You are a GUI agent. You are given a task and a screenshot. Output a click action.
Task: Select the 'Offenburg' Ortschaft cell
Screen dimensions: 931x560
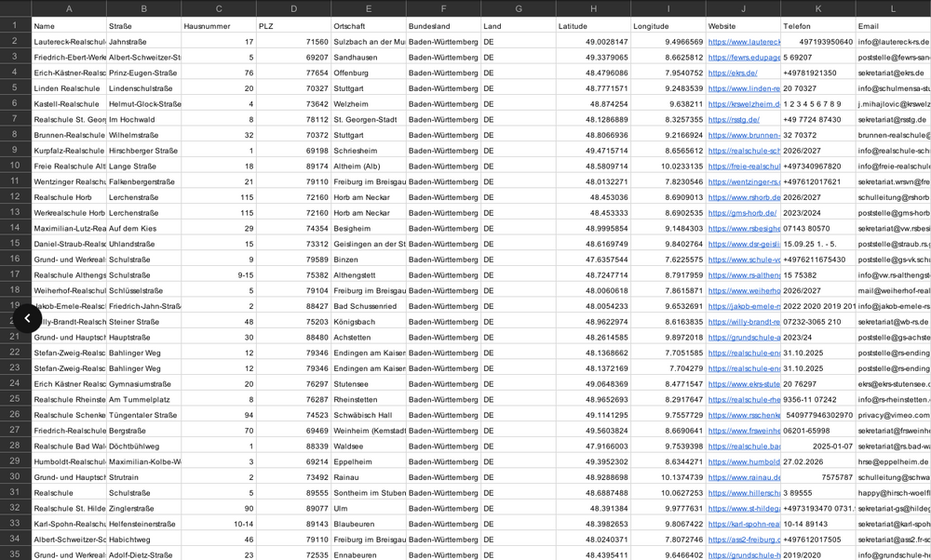point(369,73)
